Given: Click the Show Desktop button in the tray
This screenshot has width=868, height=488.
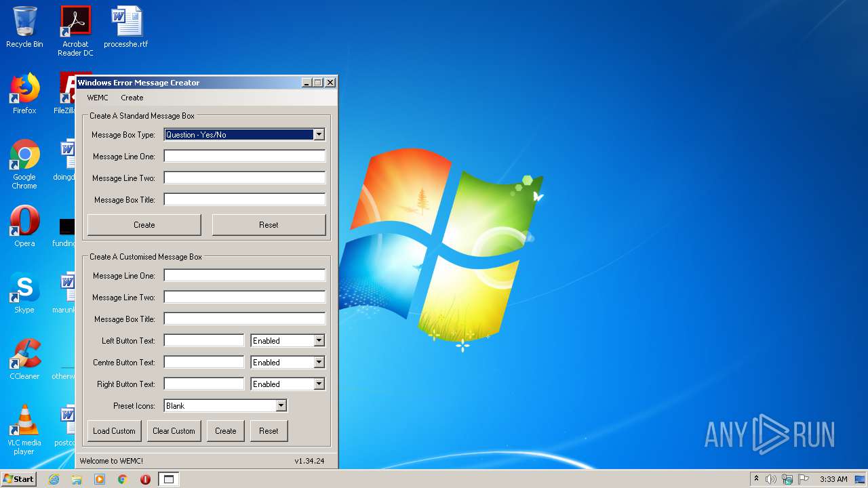Looking at the screenshot, I should (861, 479).
